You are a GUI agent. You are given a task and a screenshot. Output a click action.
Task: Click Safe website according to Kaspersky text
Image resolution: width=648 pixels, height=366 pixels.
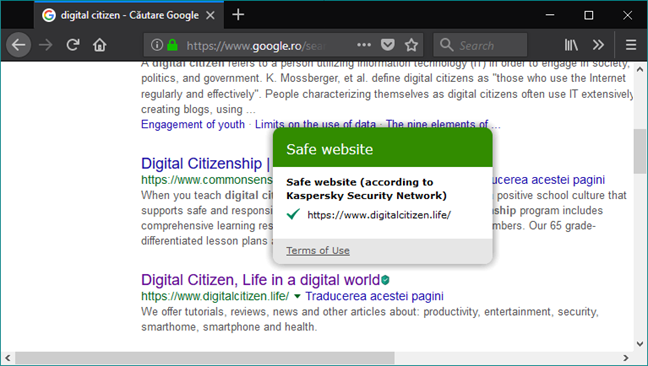(x=366, y=189)
